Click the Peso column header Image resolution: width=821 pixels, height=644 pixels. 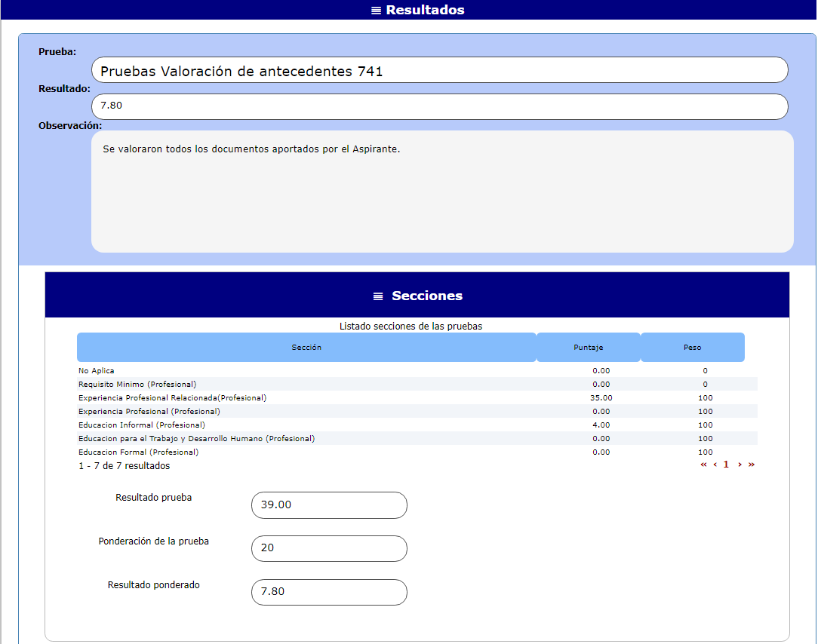[x=692, y=348]
